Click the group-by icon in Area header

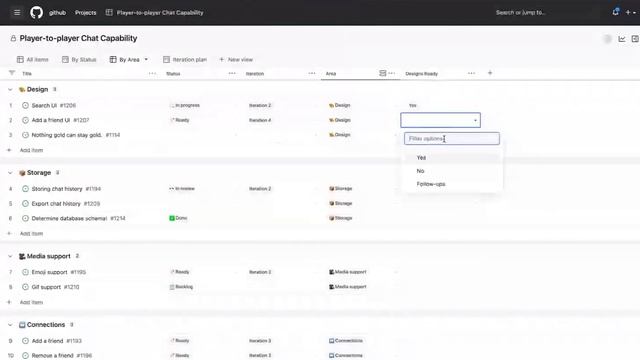click(x=382, y=73)
